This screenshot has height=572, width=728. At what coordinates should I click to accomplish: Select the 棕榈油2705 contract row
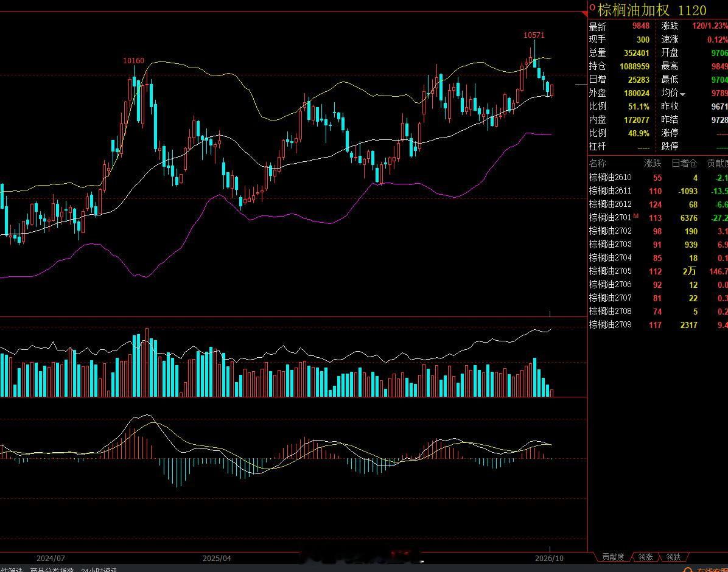[x=658, y=271]
